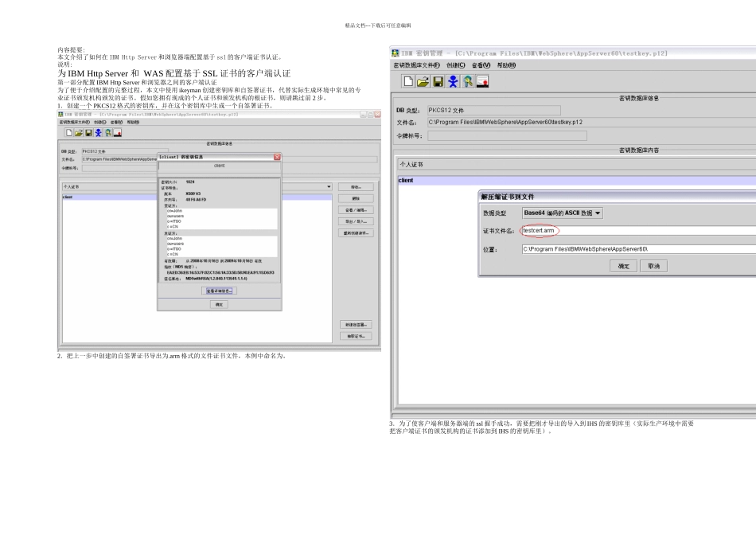The width and height of the screenshot is (756, 535).
Task: Click the blue stick-figure icon in the key-info window
Action: [99, 133]
